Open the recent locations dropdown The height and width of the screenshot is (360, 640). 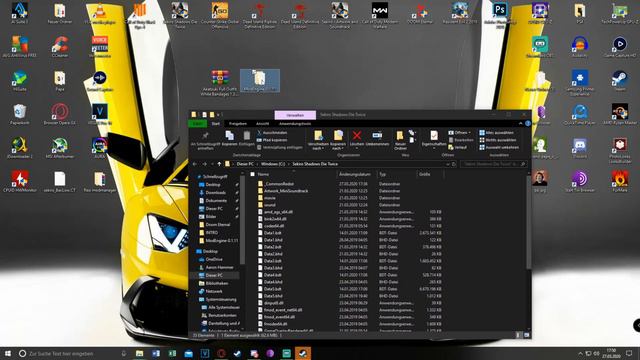212,164
